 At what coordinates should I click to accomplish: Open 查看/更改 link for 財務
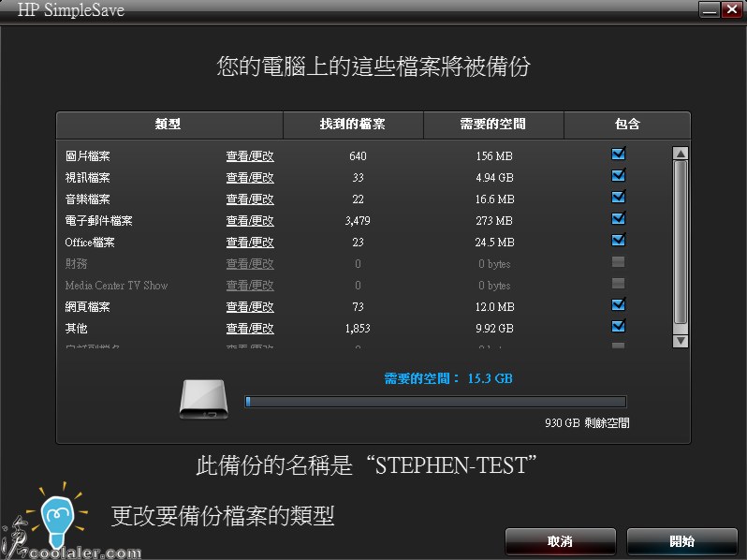pos(250,263)
